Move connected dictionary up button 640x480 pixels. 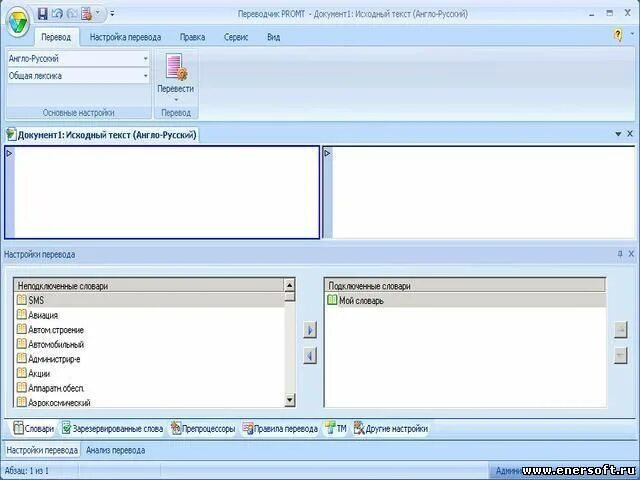pos(620,330)
